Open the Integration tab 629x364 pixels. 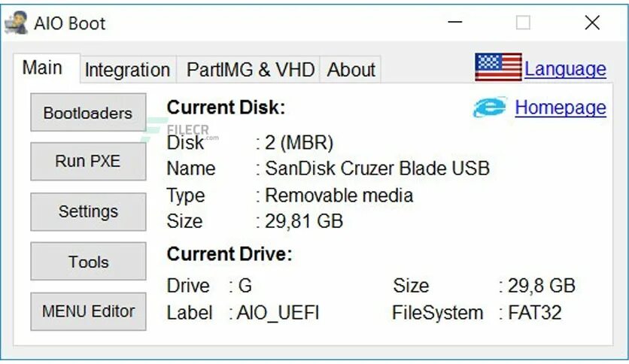tap(127, 70)
